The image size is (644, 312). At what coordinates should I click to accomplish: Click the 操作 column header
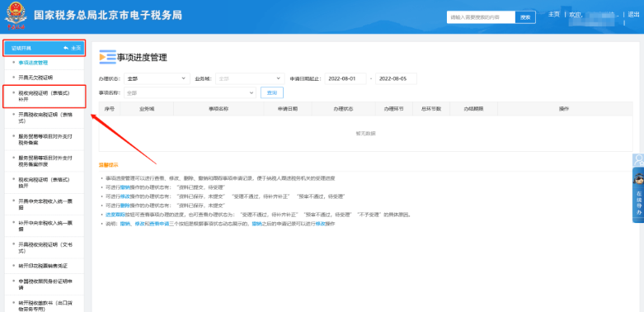(564, 109)
